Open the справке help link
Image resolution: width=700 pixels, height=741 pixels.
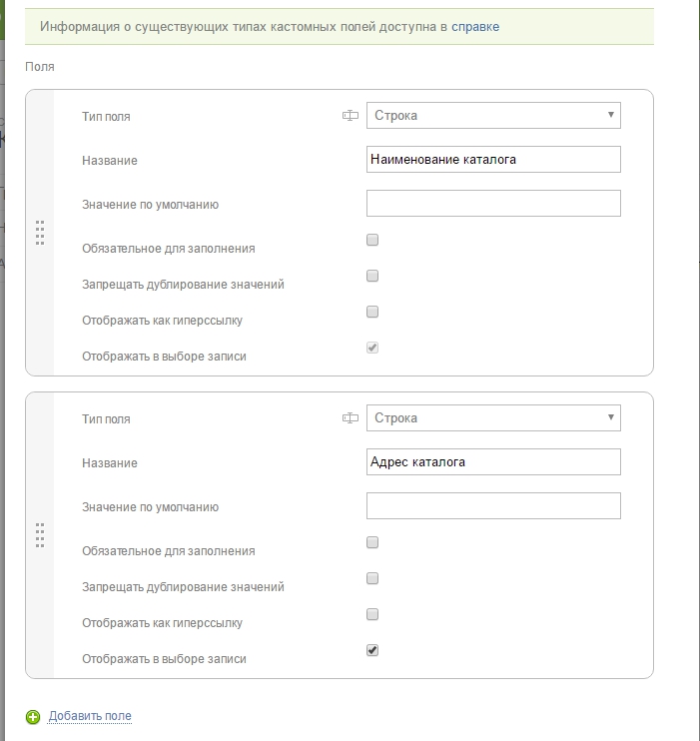pyautogui.click(x=475, y=27)
